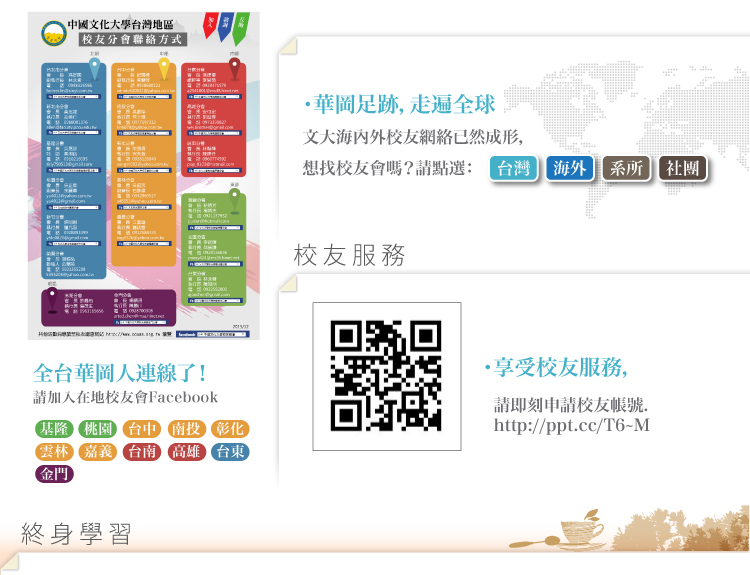Screen dimensions: 750x575
Task: Open the 南投 Facebook alumni tag
Action: 186,429
